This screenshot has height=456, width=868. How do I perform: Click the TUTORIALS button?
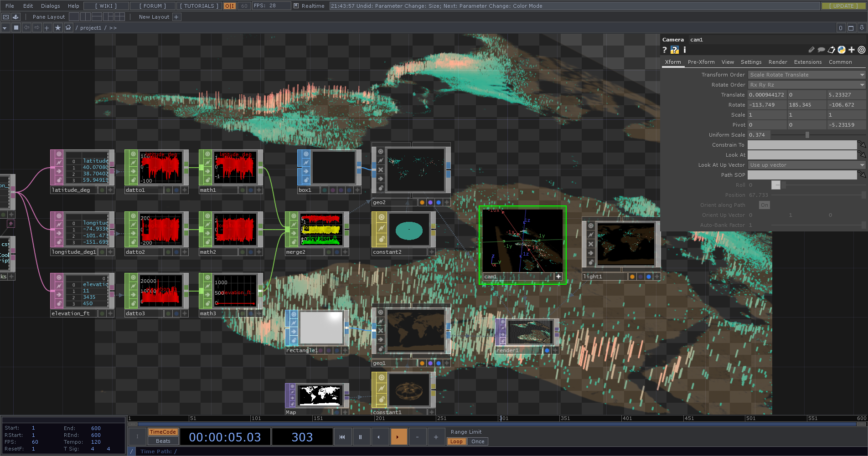199,6
